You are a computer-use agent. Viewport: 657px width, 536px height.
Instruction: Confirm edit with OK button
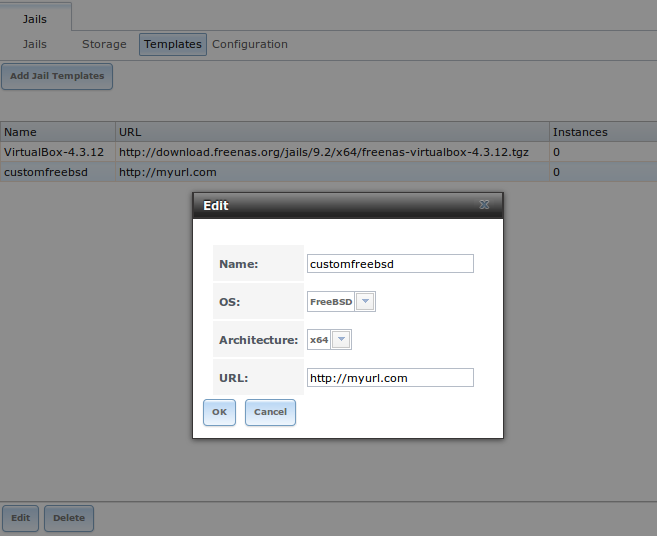pos(219,412)
